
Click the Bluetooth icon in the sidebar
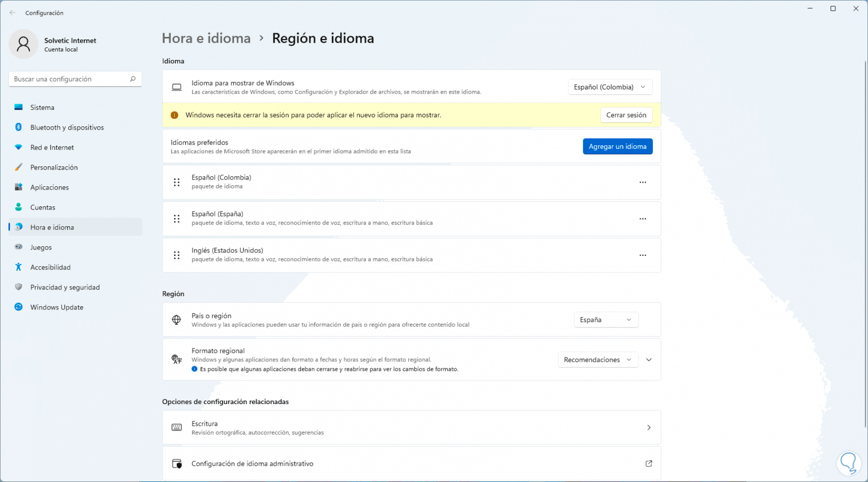[x=18, y=127]
